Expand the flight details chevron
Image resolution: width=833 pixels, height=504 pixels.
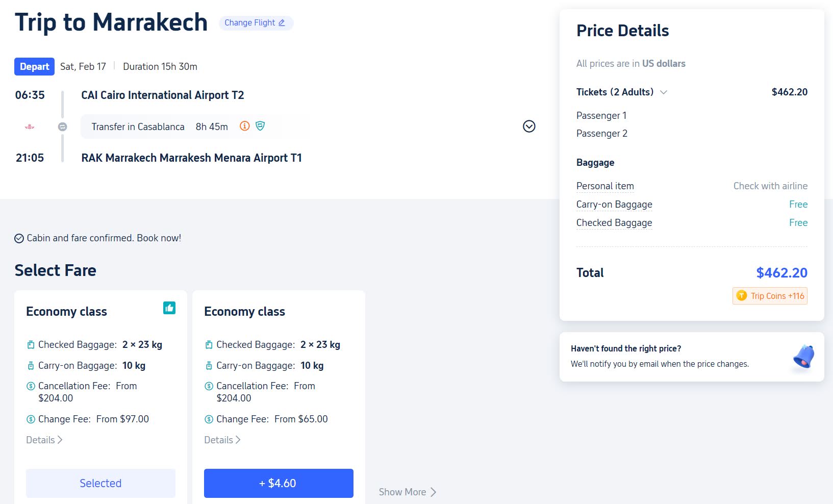(529, 126)
